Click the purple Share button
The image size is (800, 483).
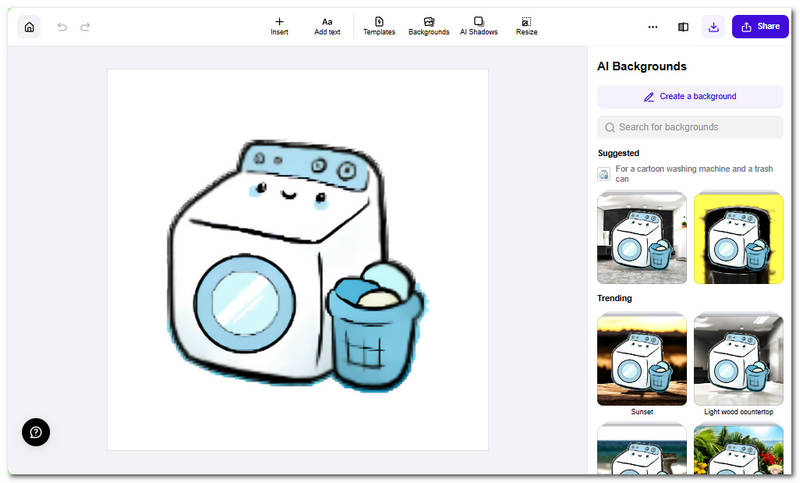coord(760,27)
